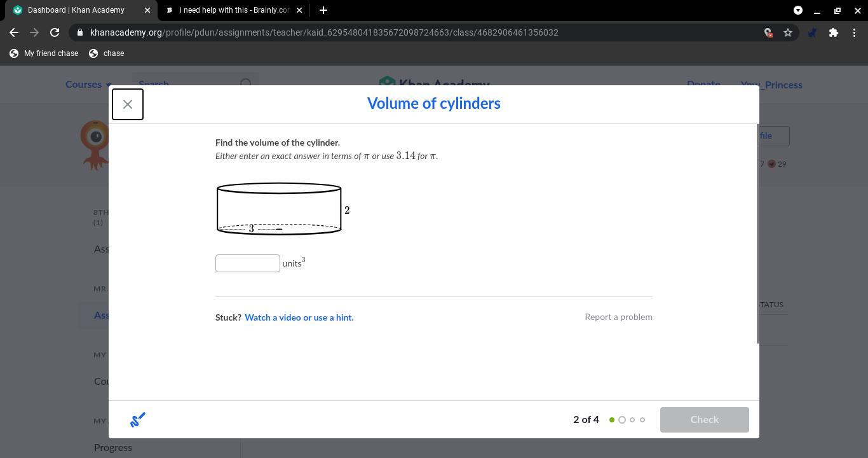The image size is (868, 458).
Task: Open the tab search dropdown arrow
Action: coord(798,10)
